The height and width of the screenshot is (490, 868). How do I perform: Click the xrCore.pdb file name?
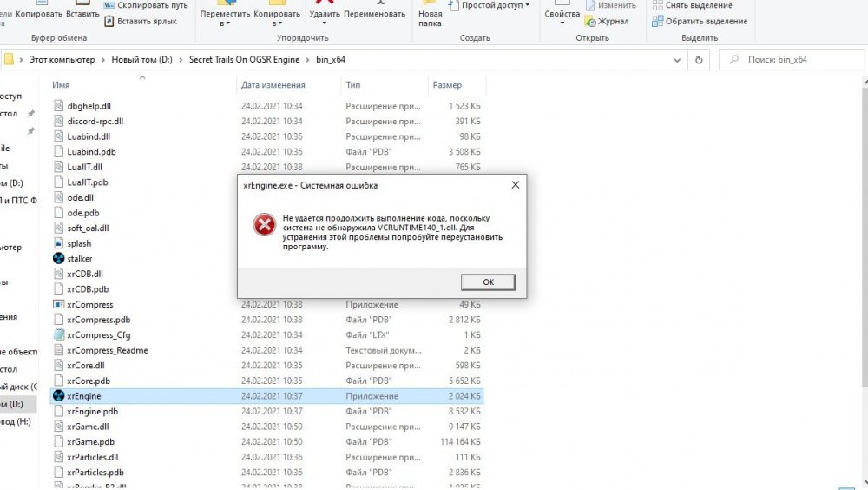(88, 381)
